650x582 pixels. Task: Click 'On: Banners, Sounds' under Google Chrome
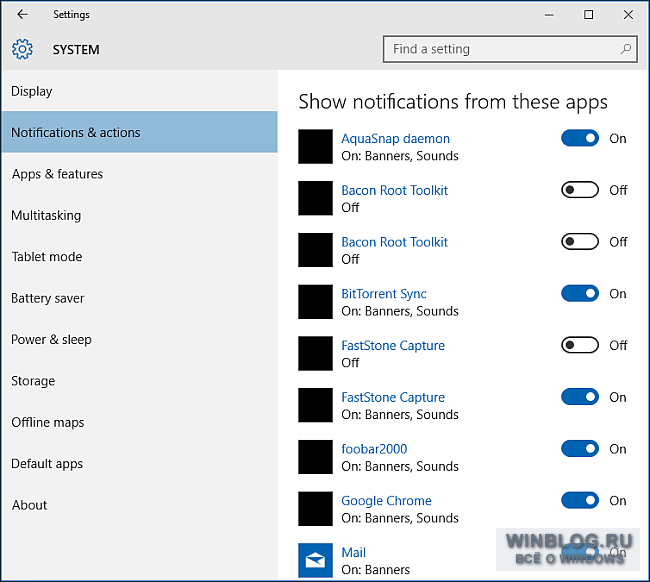click(x=400, y=518)
